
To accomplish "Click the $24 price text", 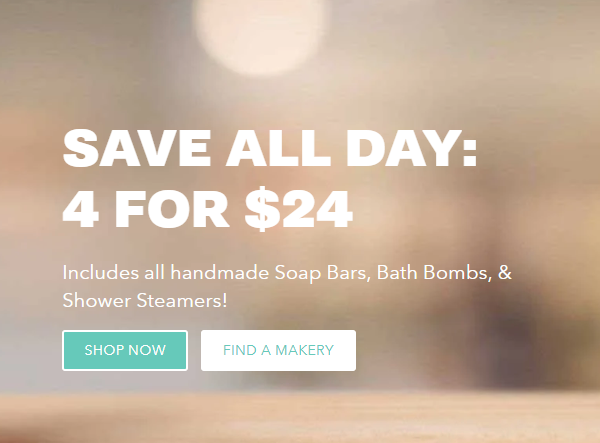I will (x=298, y=209).
